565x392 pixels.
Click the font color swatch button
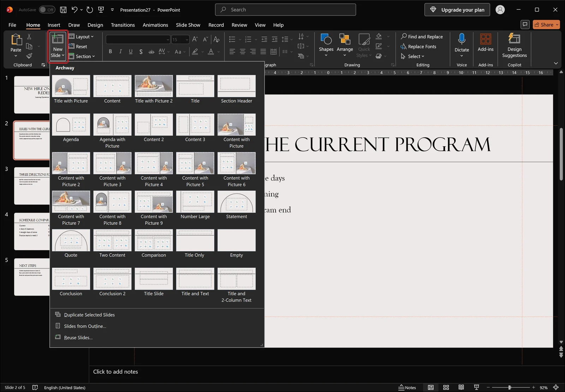(211, 52)
